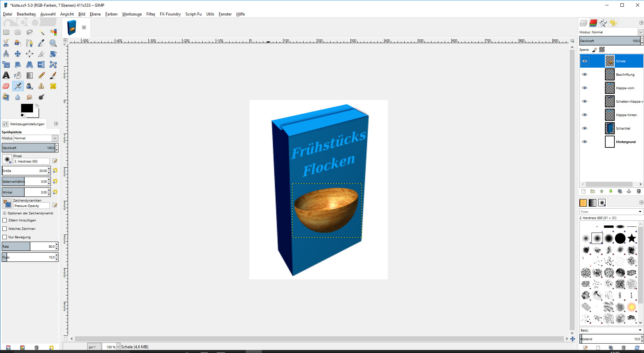
Task: Pick the Eraser tool
Action: [6, 86]
